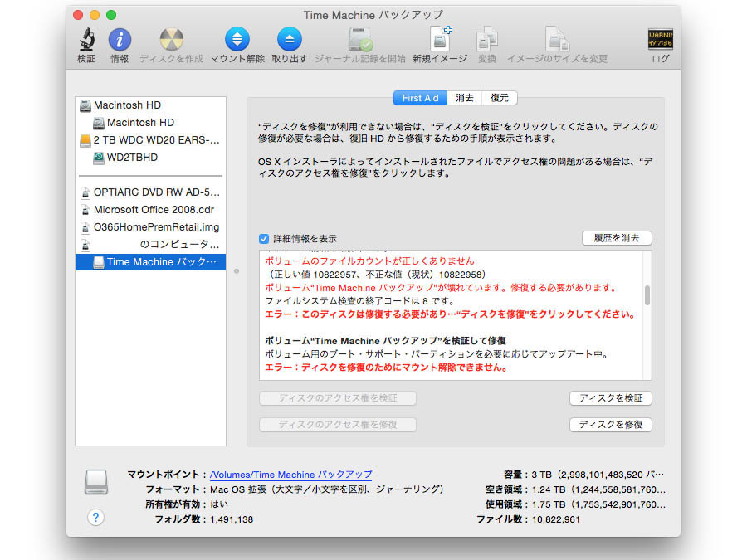Click the マウント解除 unmount icon

[237, 39]
